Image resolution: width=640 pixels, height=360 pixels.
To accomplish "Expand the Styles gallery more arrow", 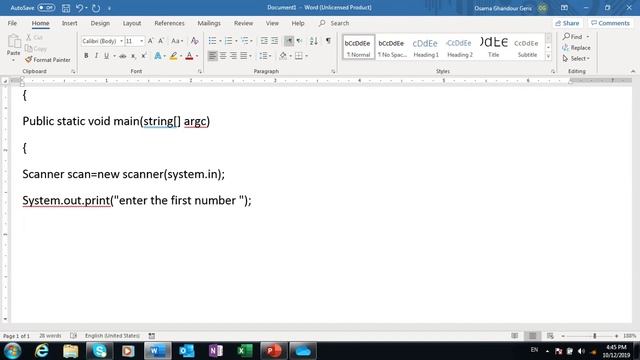I will pos(548,56).
